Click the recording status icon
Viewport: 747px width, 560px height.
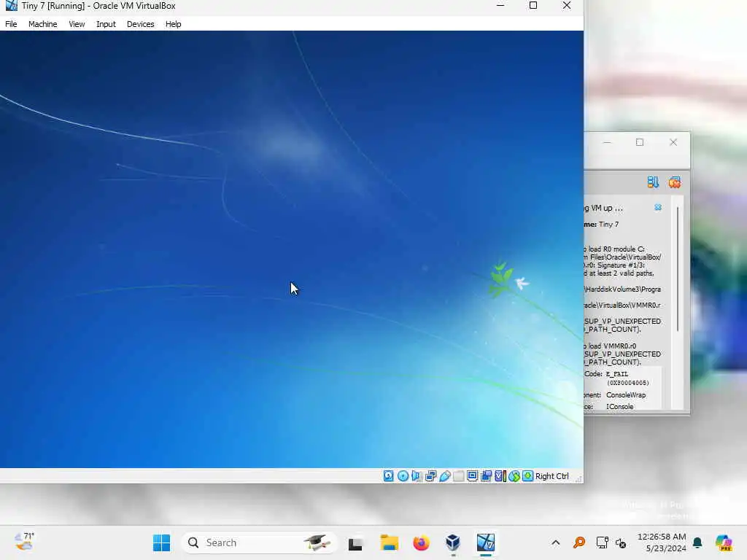point(486,475)
